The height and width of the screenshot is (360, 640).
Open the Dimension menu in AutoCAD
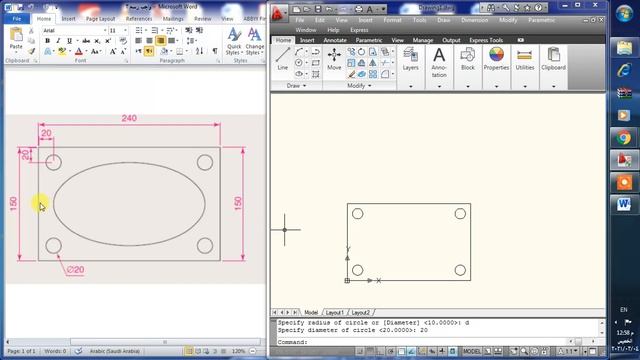point(474,20)
